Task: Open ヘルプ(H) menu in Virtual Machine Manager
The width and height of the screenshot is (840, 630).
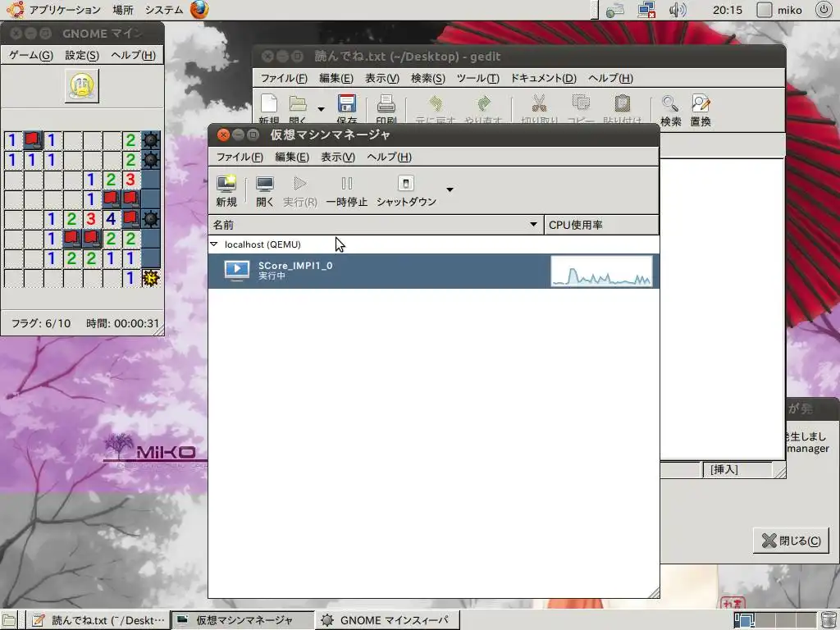Action: (389, 157)
